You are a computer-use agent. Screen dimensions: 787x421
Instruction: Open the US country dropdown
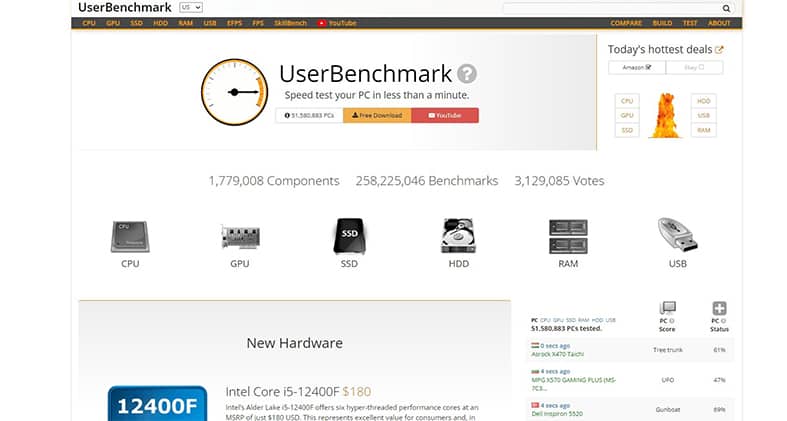[x=191, y=7]
